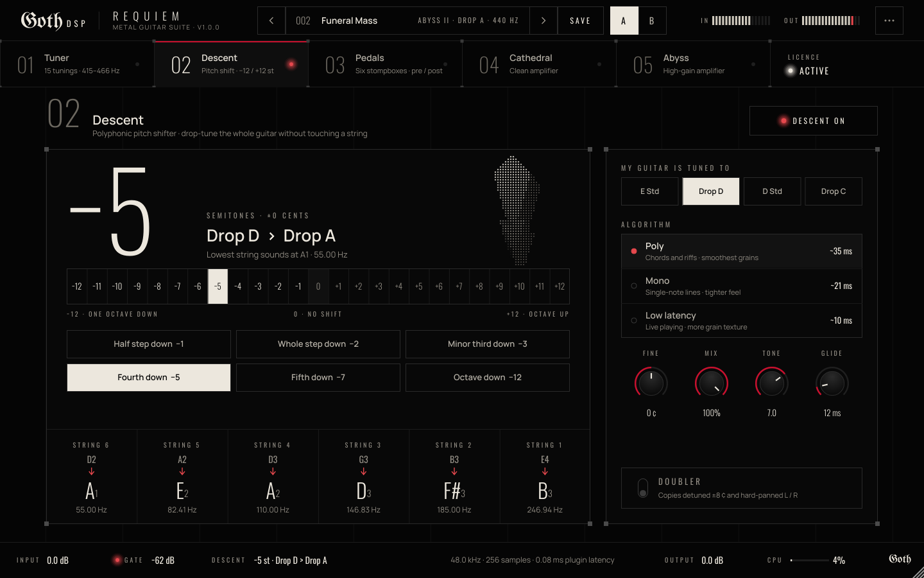
Task: Click the Mix knob
Action: 712,383
